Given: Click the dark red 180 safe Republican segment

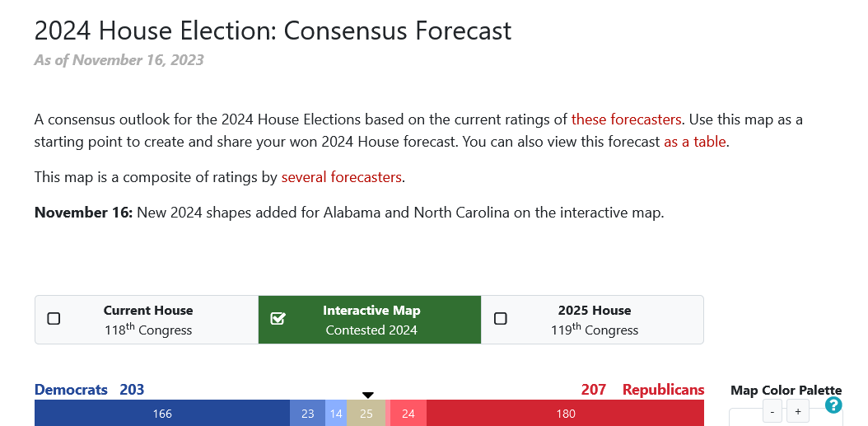Looking at the screenshot, I should point(565,414).
